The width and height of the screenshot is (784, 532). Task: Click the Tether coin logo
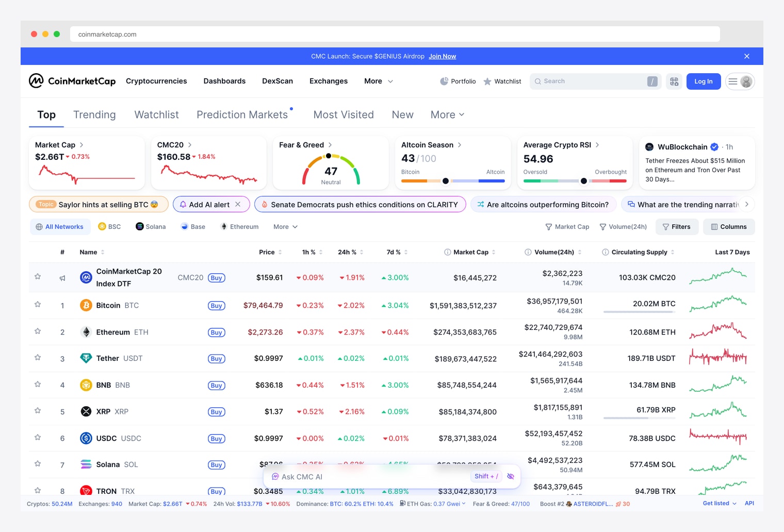[86, 358]
